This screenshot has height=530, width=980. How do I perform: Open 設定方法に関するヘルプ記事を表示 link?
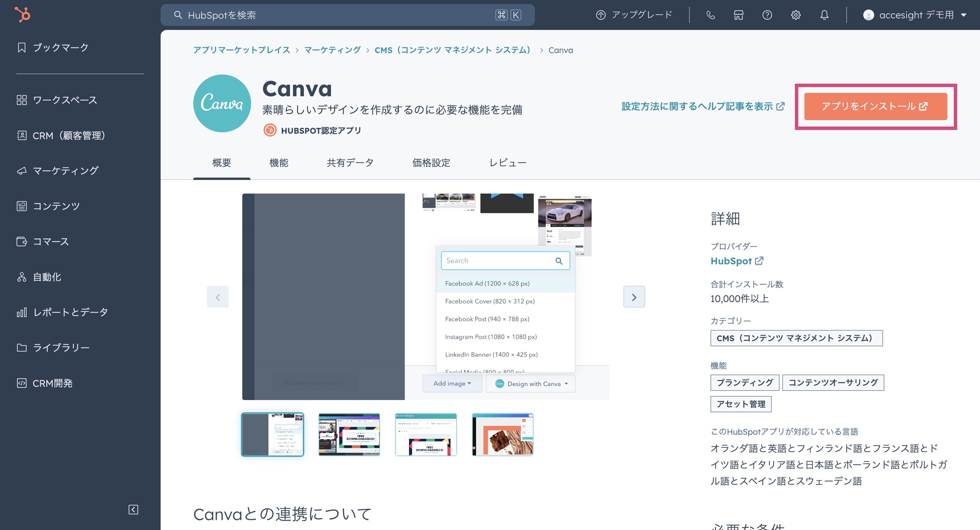click(x=703, y=106)
